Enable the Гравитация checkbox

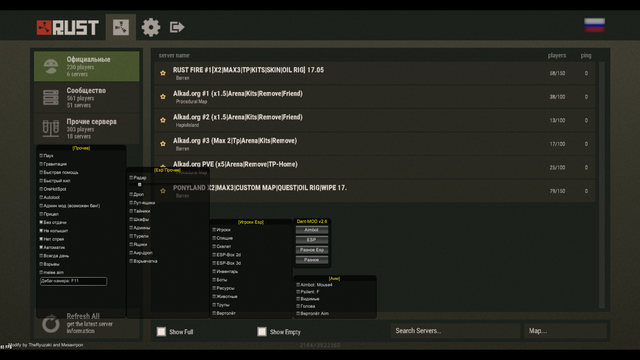click(x=41, y=164)
